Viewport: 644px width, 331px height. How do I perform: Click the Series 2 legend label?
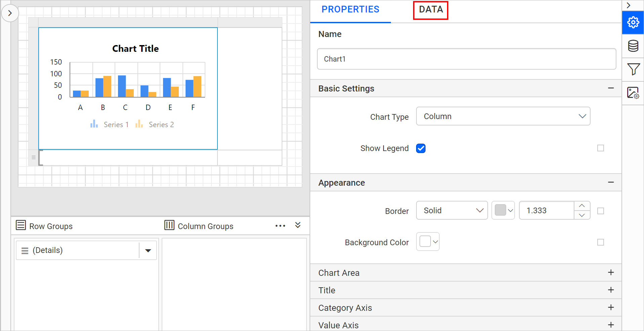[161, 124]
